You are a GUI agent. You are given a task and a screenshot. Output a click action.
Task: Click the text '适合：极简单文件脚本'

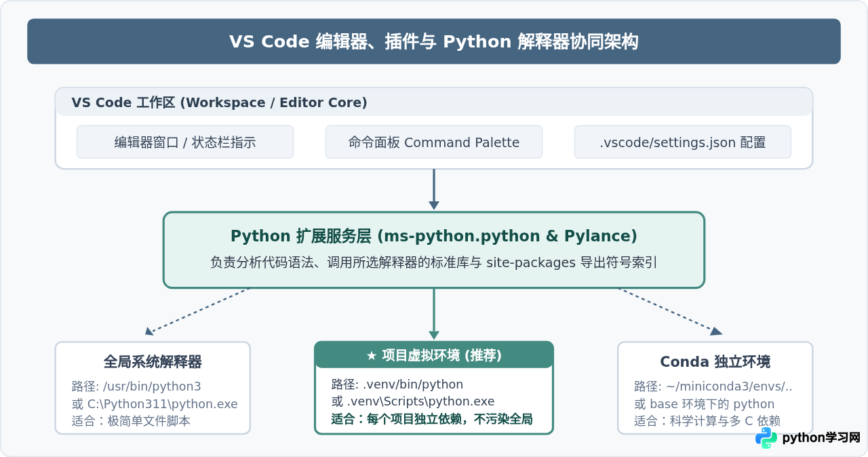131,420
